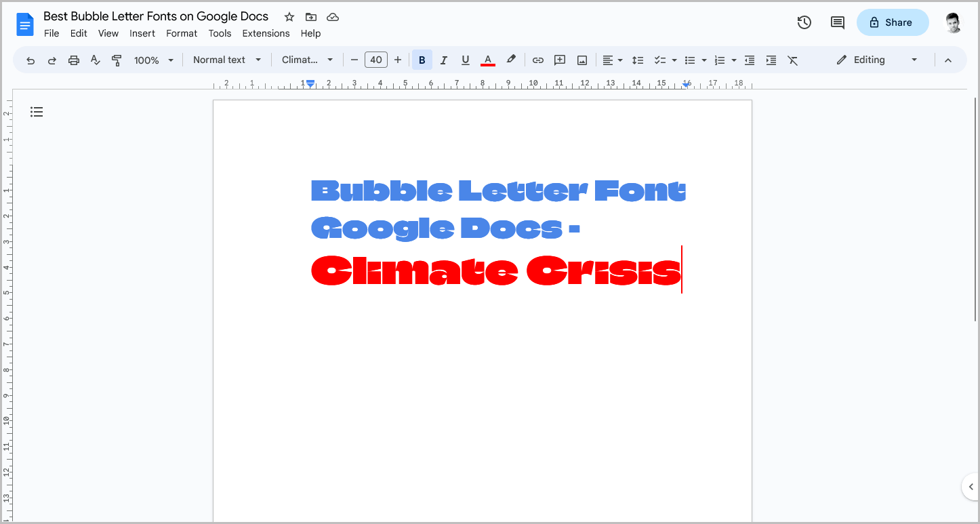Change the text color

pos(487,60)
